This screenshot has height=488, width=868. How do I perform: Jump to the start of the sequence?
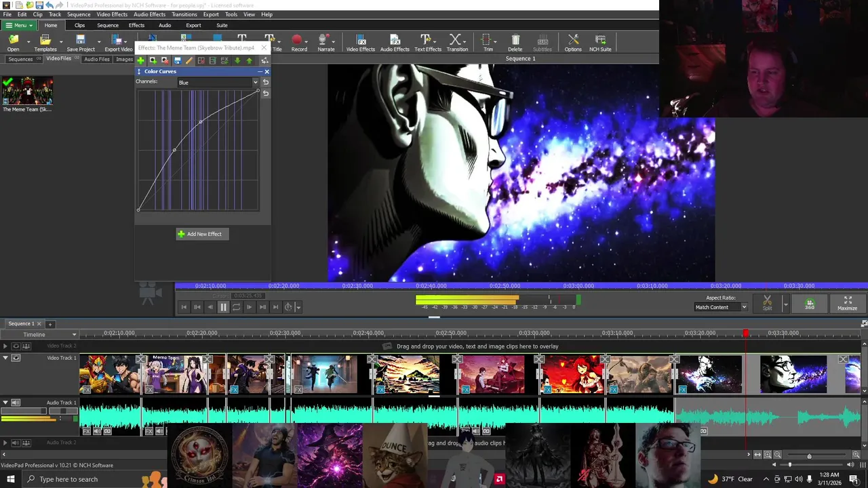(x=184, y=307)
